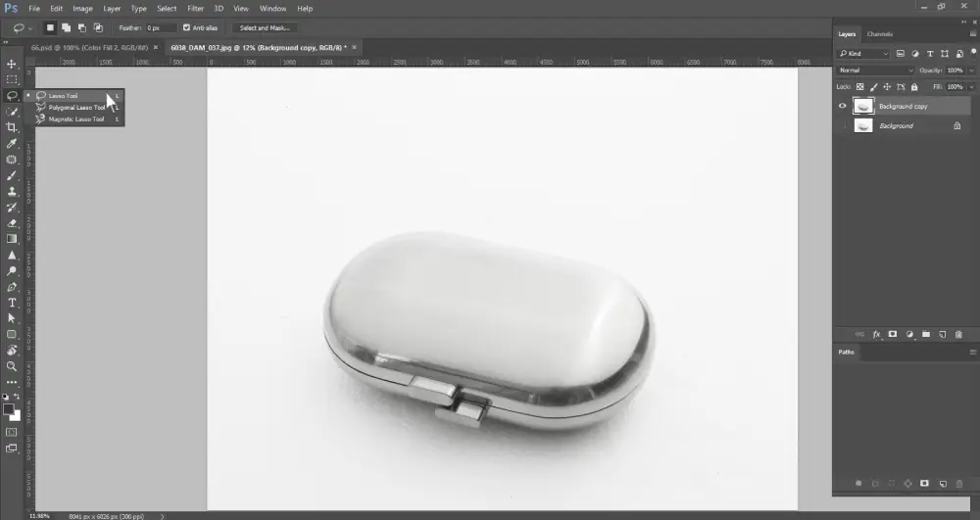Click Add to selection mode button
The image size is (980, 520).
66,28
